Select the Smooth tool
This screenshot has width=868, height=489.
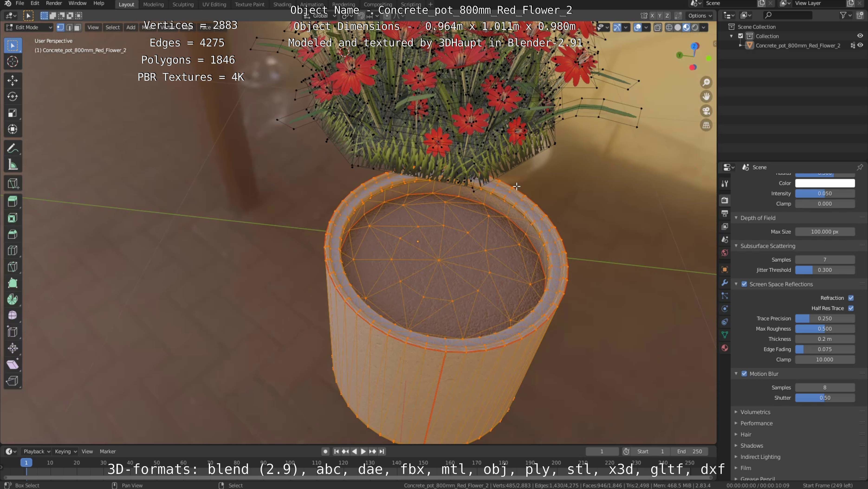[x=13, y=316]
